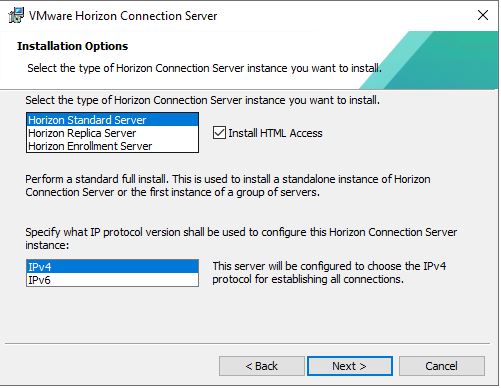Select Horizon Standard Server in the list
The width and height of the screenshot is (501, 388).
click(112, 120)
